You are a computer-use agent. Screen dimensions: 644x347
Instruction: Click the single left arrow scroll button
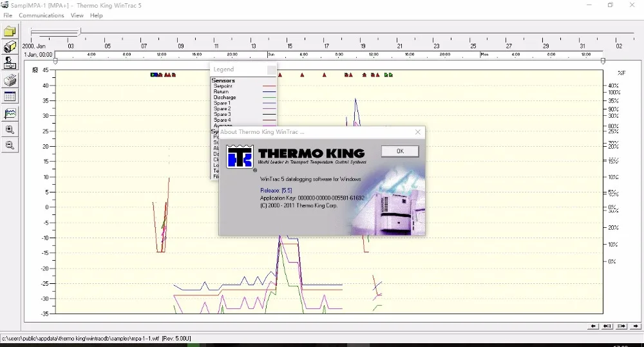tap(593, 326)
